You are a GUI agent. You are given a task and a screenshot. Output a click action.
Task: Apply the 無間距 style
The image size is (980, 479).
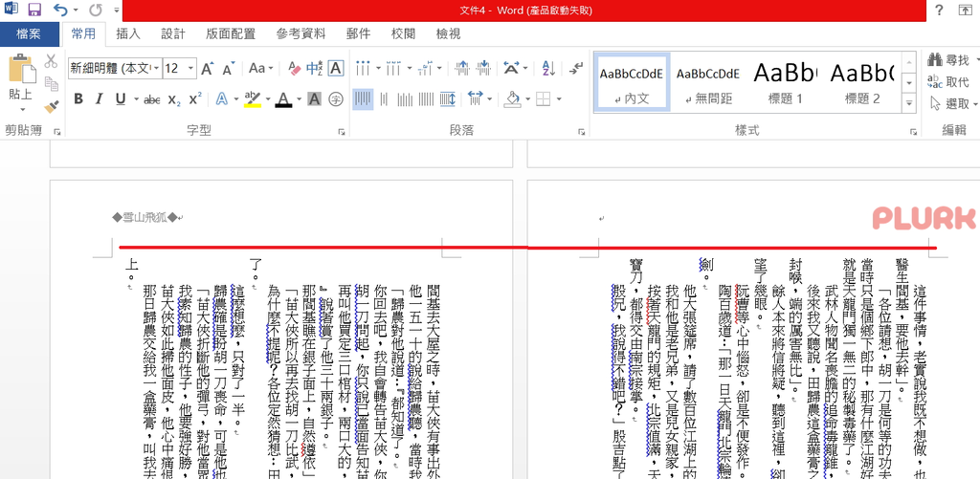click(x=708, y=82)
